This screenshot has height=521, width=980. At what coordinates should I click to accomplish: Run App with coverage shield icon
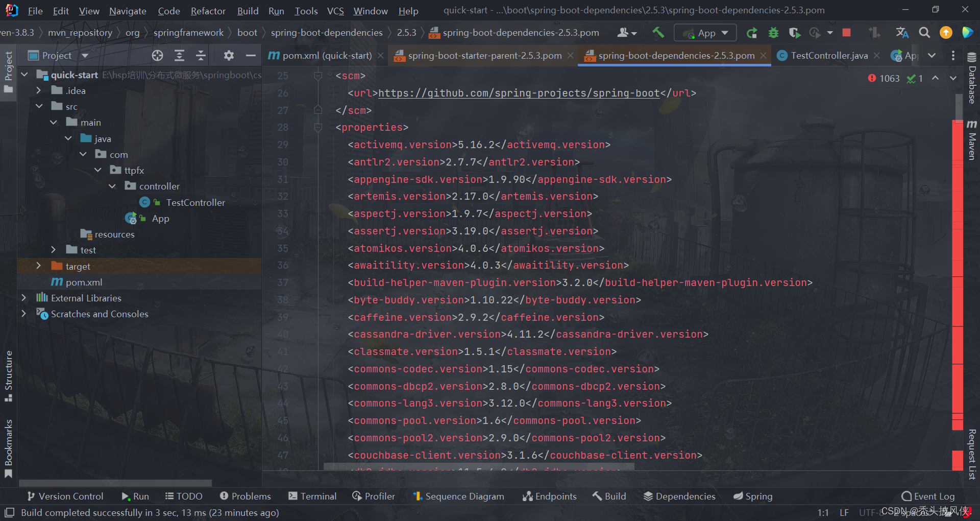(794, 33)
